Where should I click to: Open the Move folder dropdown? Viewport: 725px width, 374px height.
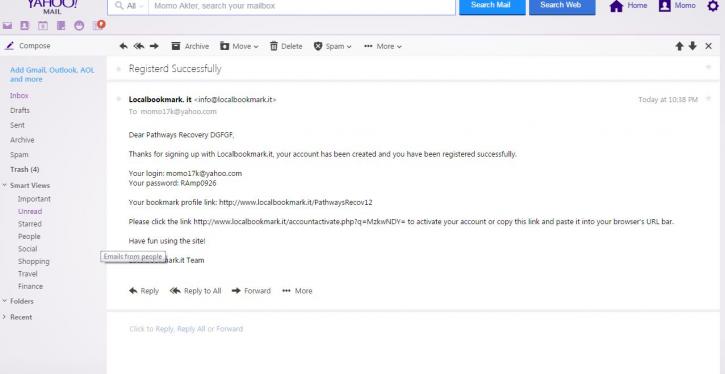239,46
